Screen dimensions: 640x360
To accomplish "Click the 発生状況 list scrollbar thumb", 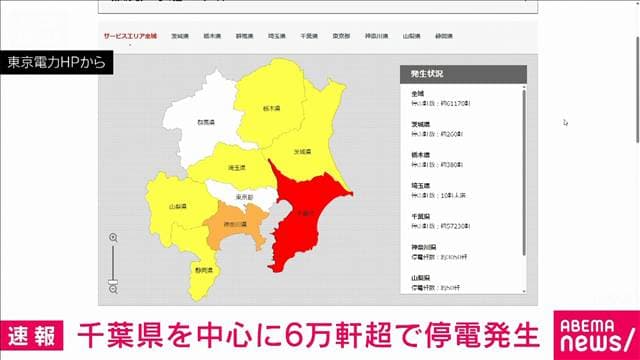I will (x=524, y=173).
